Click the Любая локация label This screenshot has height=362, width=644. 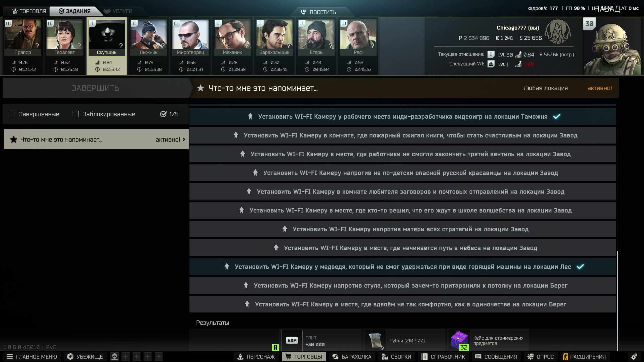click(x=545, y=88)
